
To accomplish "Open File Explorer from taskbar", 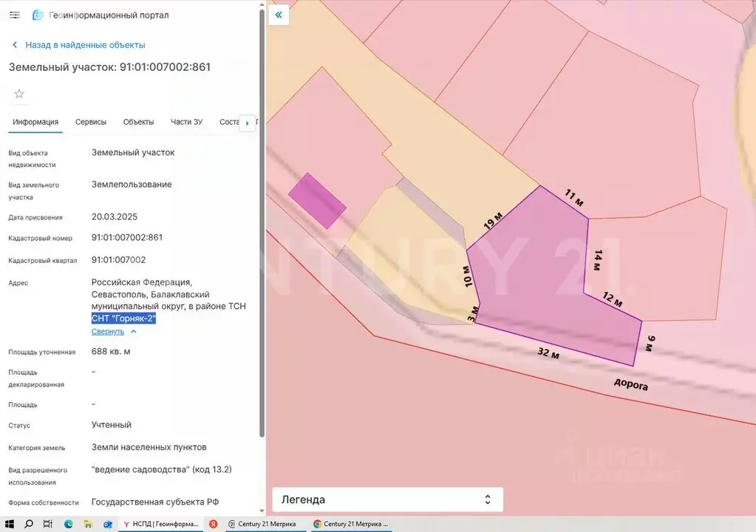I will point(88,524).
